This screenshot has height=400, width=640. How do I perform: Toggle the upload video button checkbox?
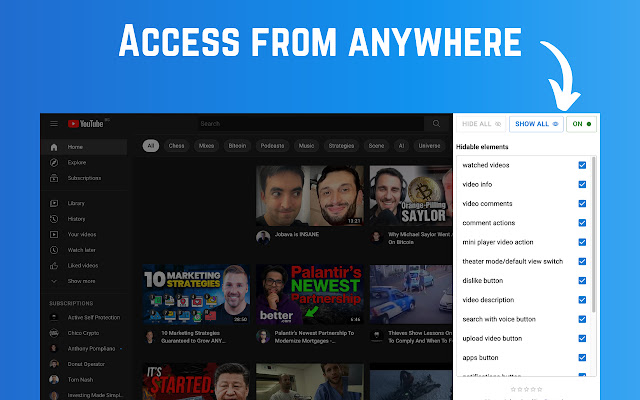point(582,338)
